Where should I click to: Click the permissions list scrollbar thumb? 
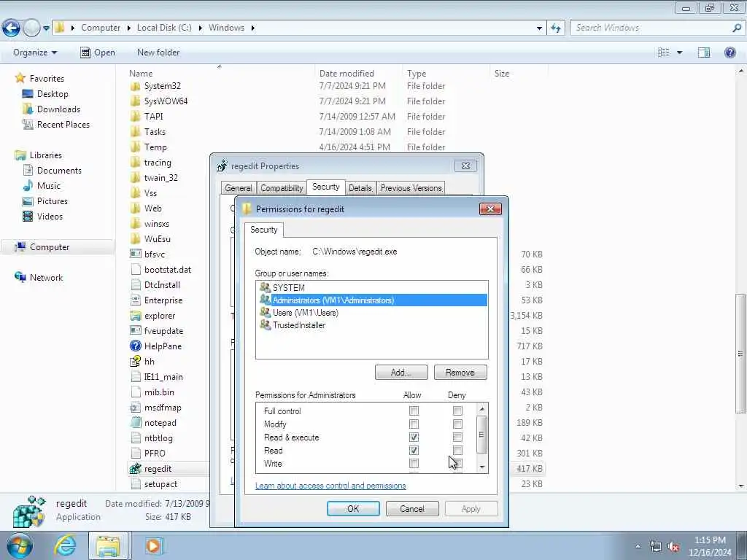point(482,435)
